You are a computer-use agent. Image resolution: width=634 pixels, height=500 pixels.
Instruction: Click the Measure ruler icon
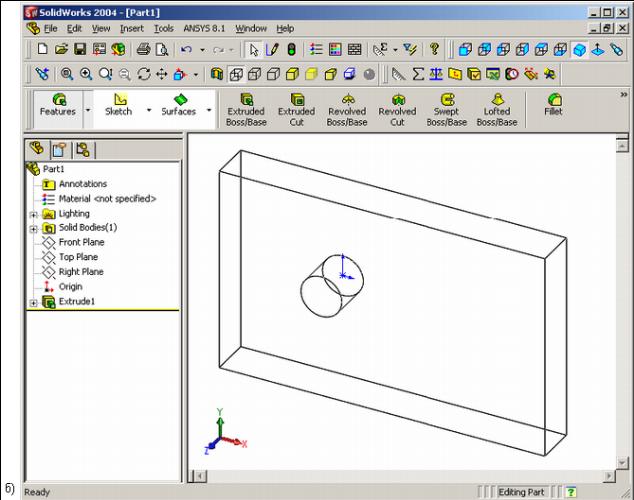399,74
